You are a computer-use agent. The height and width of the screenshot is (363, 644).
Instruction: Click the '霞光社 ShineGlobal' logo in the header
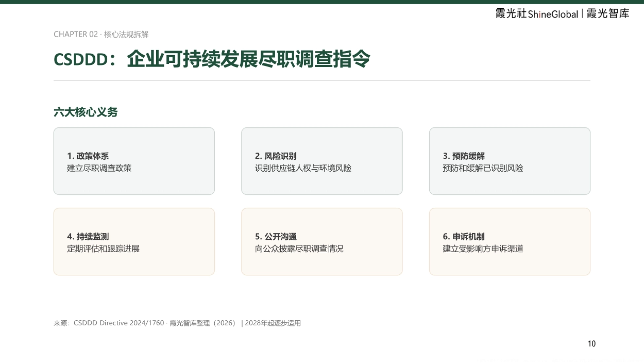click(x=537, y=14)
